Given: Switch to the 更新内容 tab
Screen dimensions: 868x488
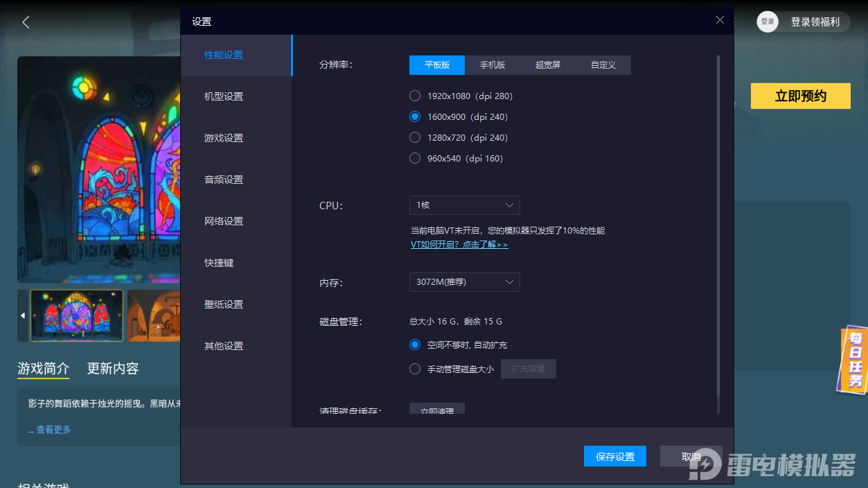Looking at the screenshot, I should pos(112,369).
